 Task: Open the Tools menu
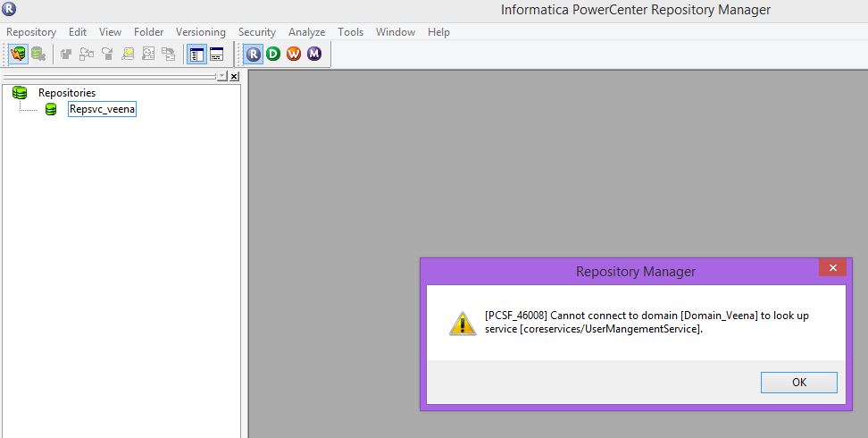[x=350, y=32]
